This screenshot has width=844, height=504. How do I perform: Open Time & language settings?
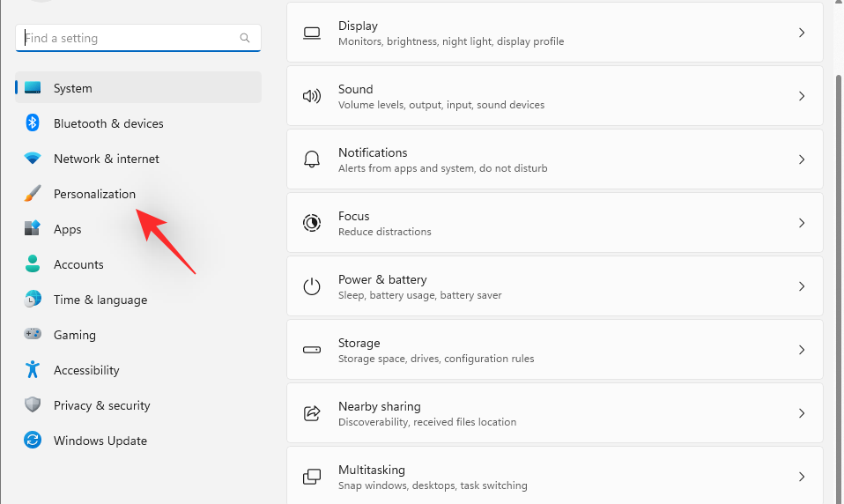[100, 300]
